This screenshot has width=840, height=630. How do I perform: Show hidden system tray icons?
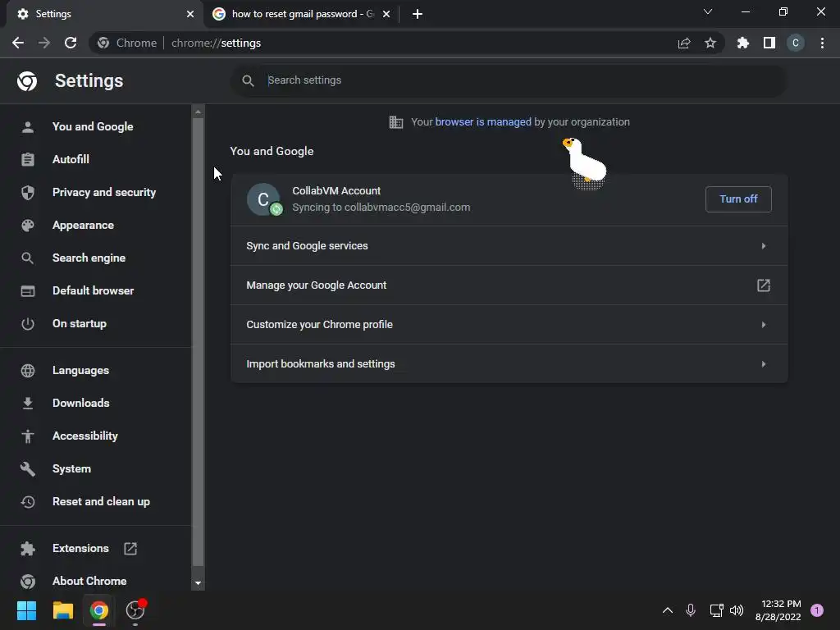pyautogui.click(x=668, y=610)
